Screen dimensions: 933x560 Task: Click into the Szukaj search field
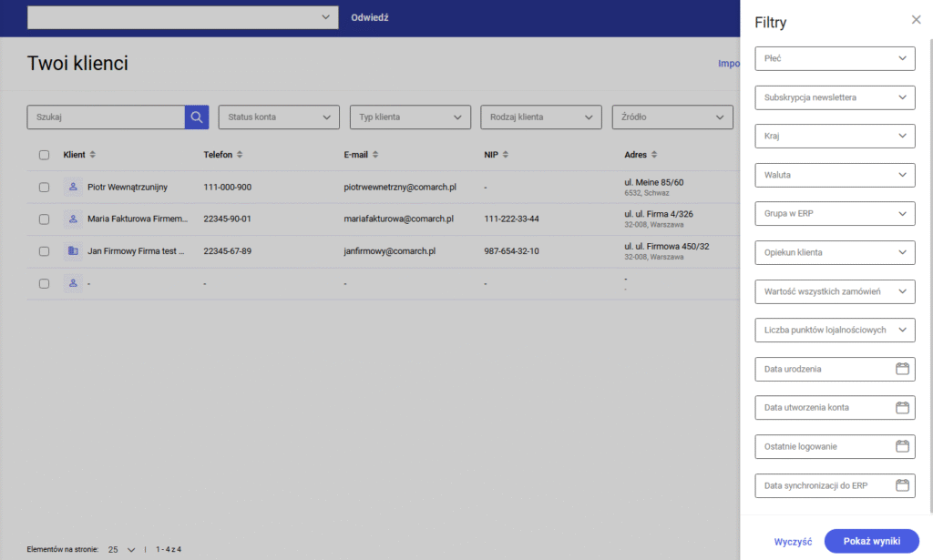pyautogui.click(x=106, y=117)
